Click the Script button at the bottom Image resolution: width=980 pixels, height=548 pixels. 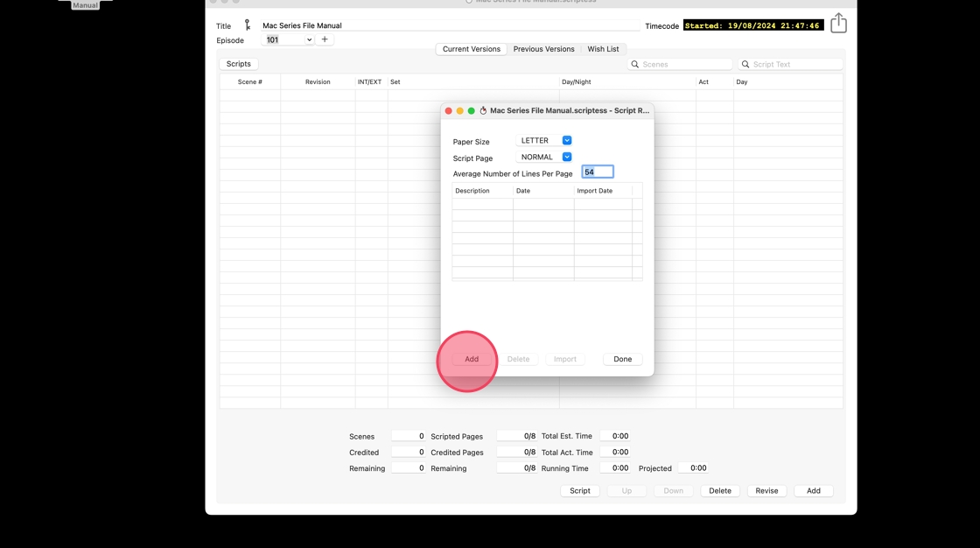580,491
